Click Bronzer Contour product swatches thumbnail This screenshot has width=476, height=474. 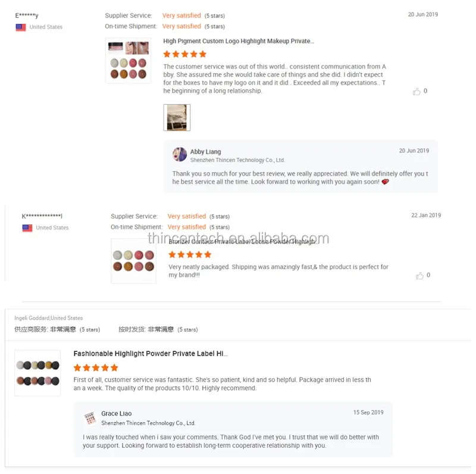pyautogui.click(x=133, y=261)
